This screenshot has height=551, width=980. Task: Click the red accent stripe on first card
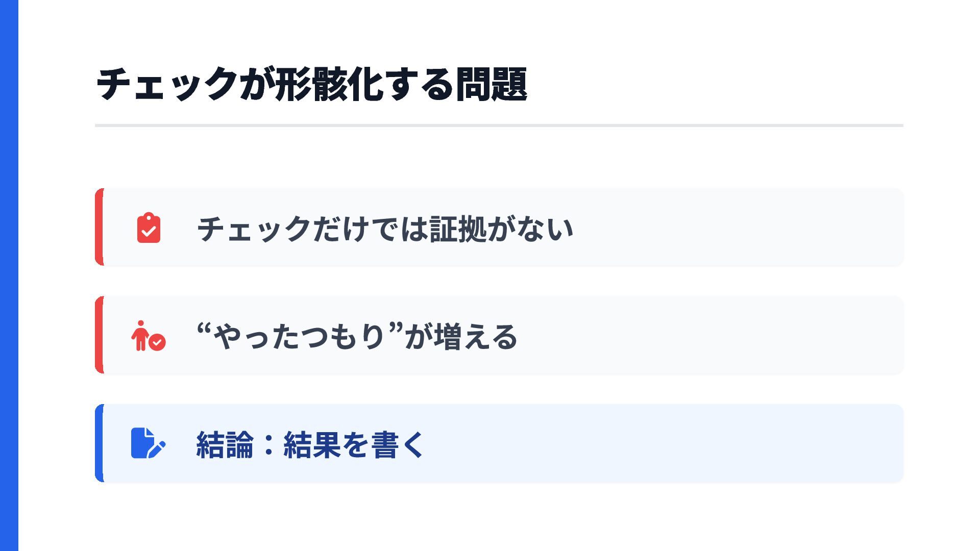pyautogui.click(x=99, y=227)
